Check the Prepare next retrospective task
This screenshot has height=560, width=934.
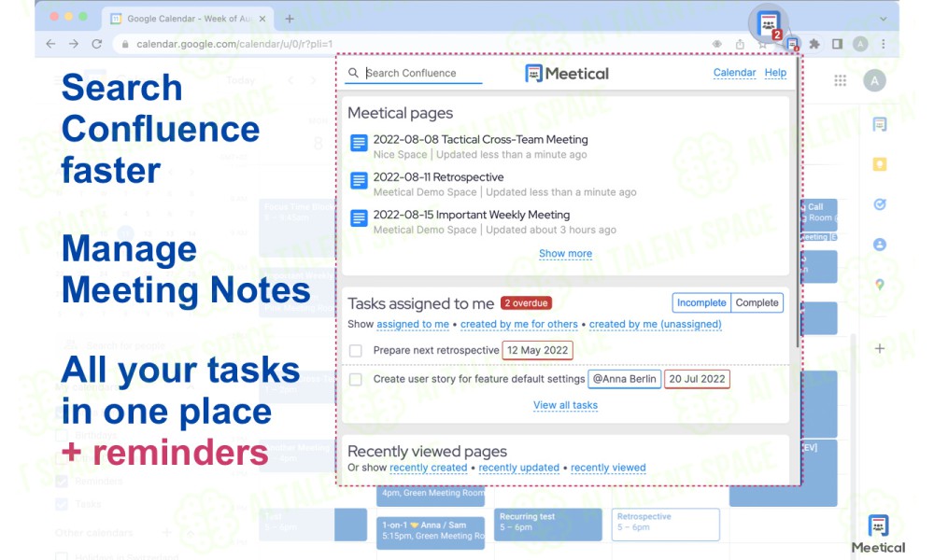coord(356,351)
